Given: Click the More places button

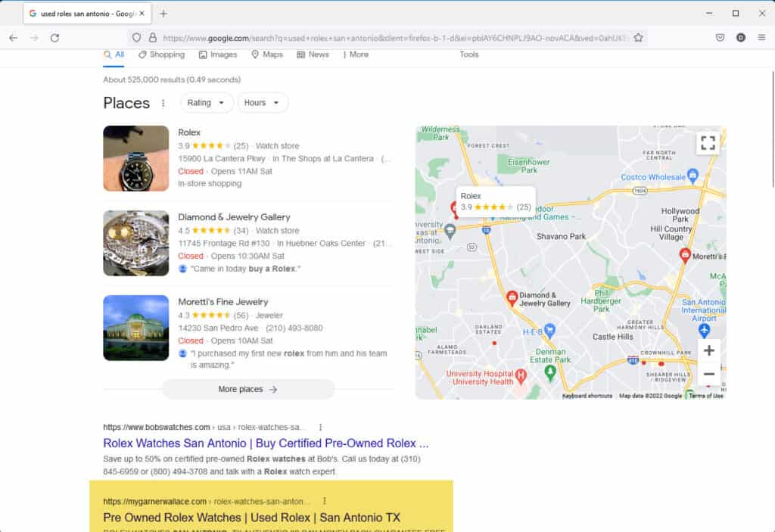Looking at the screenshot, I should pyautogui.click(x=248, y=390).
